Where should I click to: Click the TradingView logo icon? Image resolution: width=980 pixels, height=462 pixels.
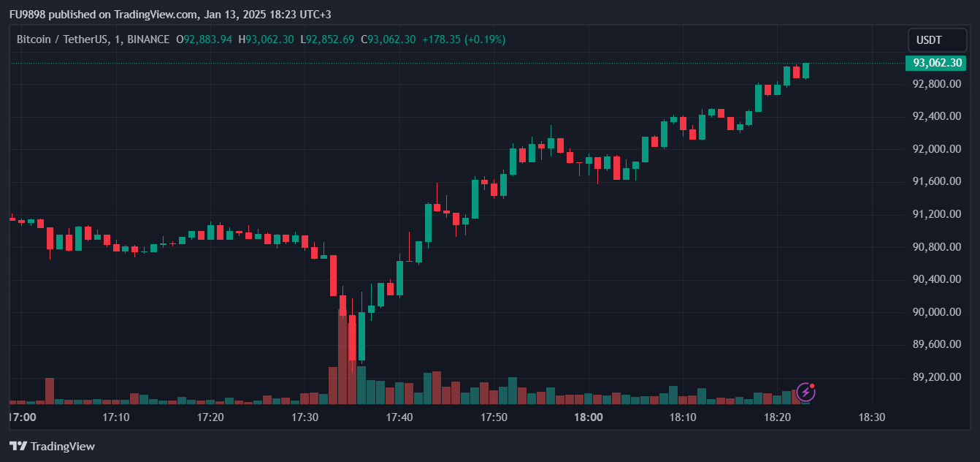click(x=18, y=446)
